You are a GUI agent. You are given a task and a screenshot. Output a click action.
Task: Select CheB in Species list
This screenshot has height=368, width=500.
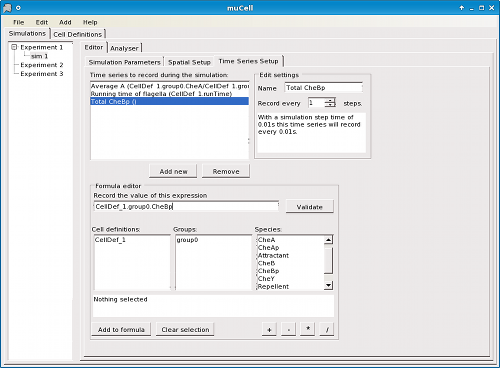[290, 263]
